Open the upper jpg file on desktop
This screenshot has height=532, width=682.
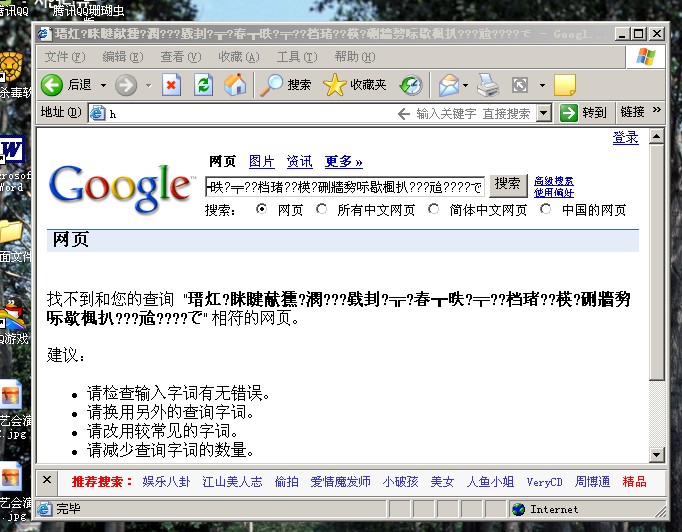click(10, 396)
